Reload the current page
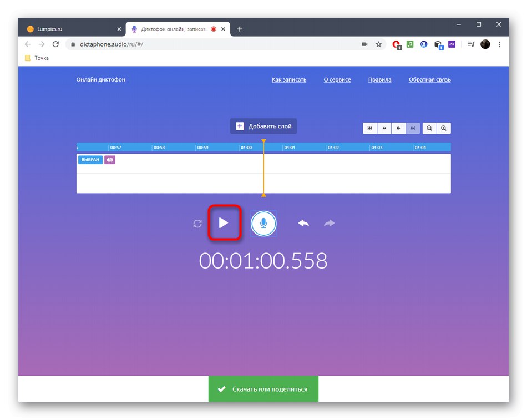This screenshot has height=420, width=527. coord(56,44)
